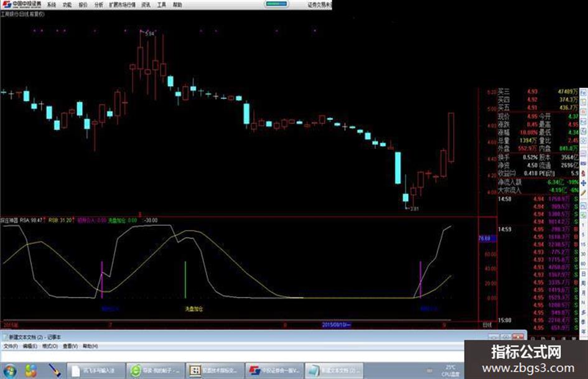Click the 涨幅 10.00% value
This screenshot has width=588, height=379.
click(528, 133)
